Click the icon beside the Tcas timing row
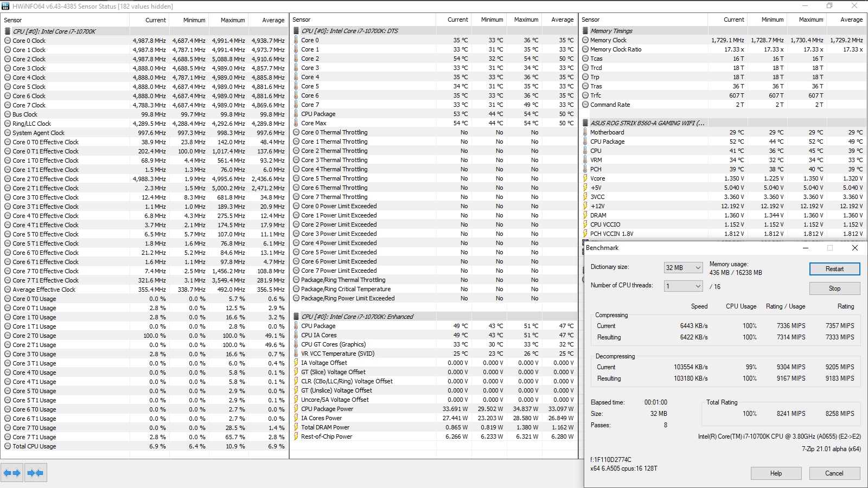 (585, 59)
